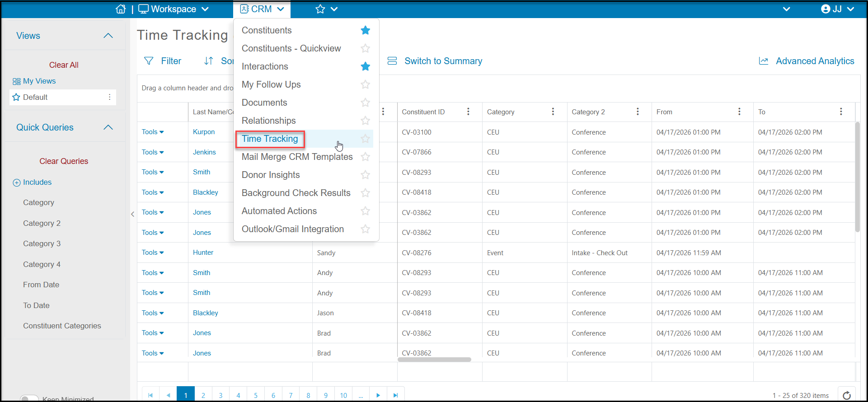This screenshot has height=402, width=868.
Task: Open Tools dropdown for Kurpon row
Action: (153, 132)
